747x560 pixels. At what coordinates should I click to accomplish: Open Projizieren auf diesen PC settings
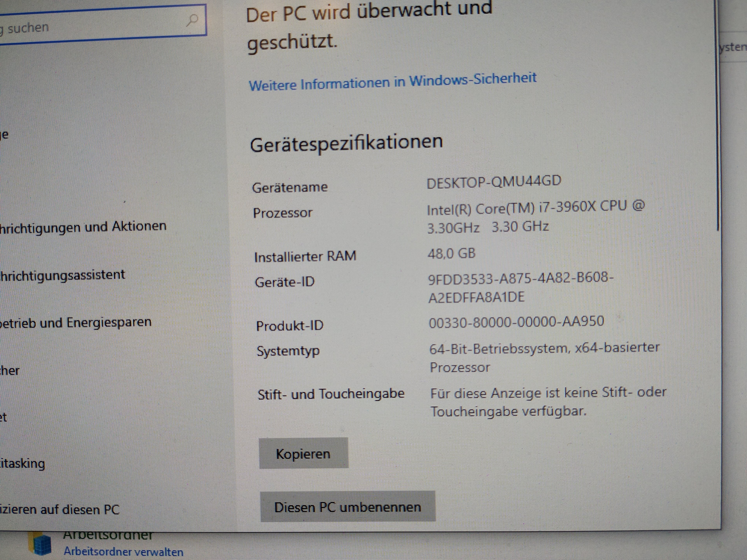click(x=60, y=509)
